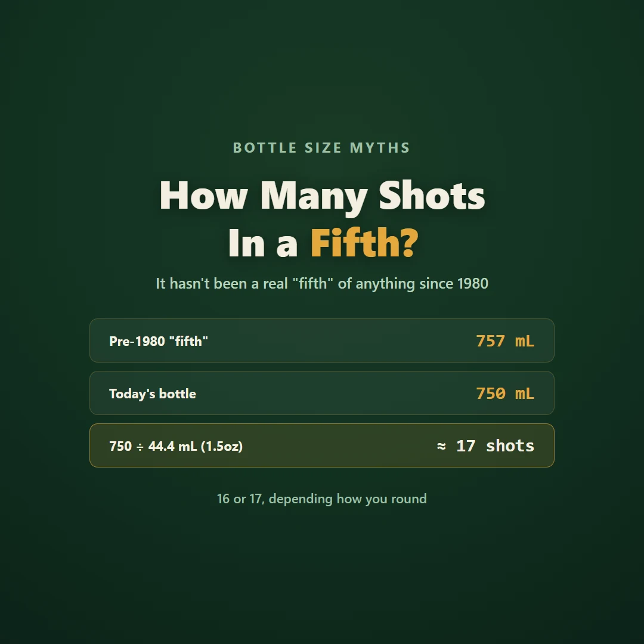Click the word "MYTHS" in the top label
The width and height of the screenshot is (644, 644).
point(380,148)
